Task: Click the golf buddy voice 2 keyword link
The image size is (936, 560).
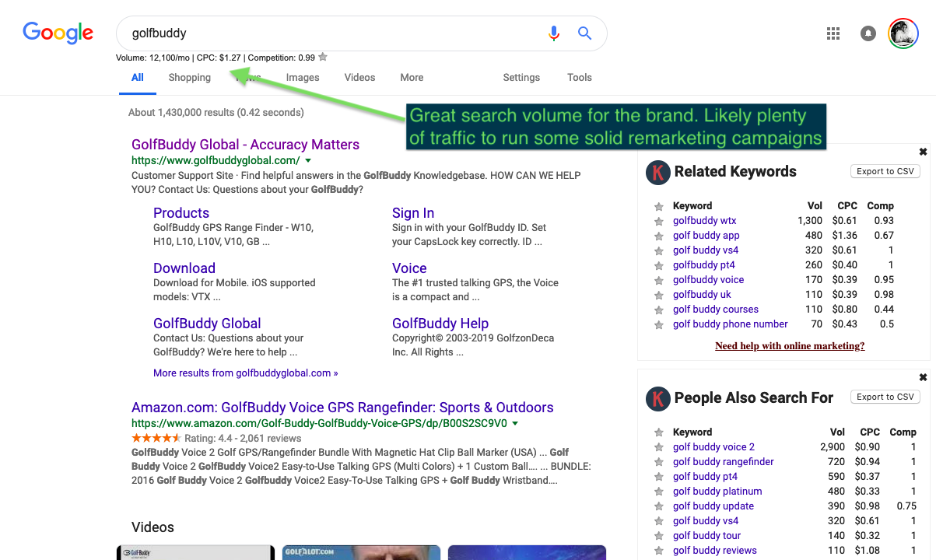Action: coord(713,447)
